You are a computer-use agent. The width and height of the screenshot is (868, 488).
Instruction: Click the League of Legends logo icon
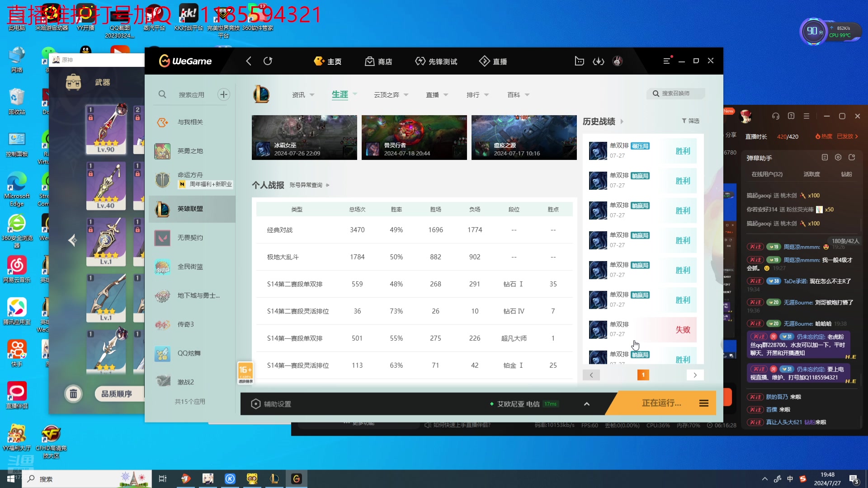[261, 94]
